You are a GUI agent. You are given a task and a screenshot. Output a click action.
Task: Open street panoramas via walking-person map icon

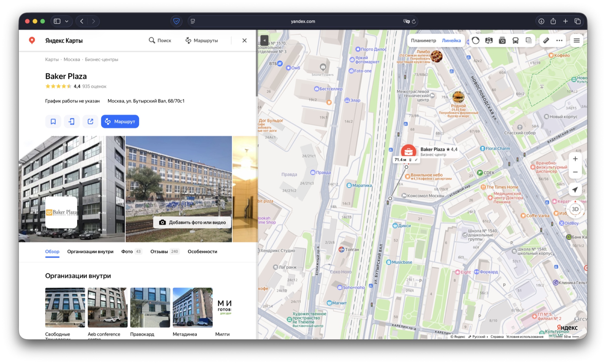[x=489, y=40]
